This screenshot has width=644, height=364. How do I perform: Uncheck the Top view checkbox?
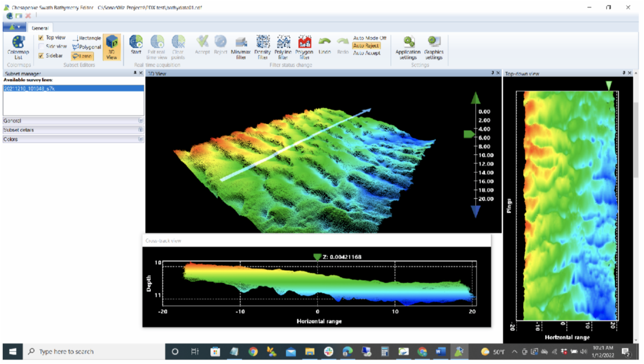(x=41, y=38)
